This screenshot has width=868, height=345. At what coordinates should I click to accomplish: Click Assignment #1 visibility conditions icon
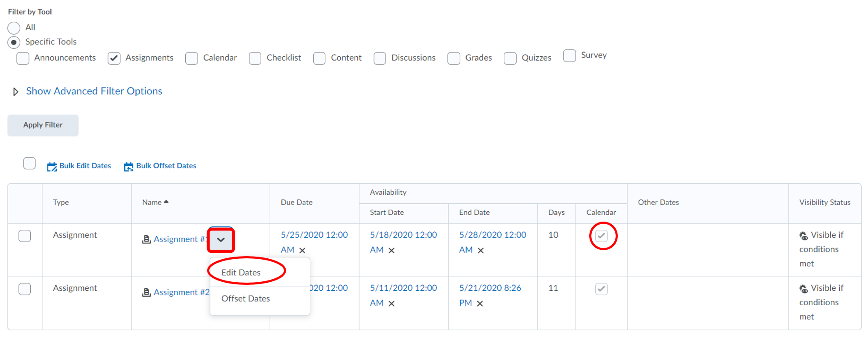(x=804, y=236)
